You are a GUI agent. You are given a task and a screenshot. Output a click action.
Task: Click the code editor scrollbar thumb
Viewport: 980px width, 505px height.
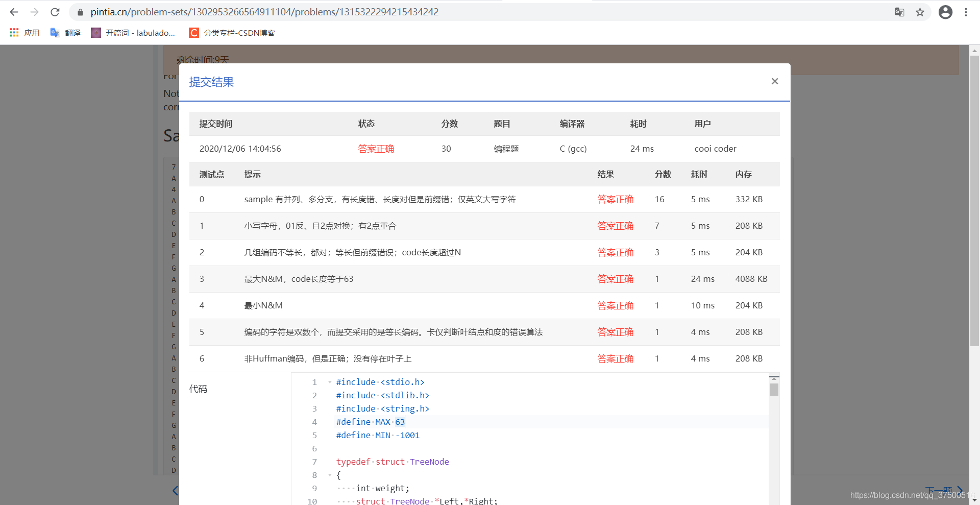point(774,390)
